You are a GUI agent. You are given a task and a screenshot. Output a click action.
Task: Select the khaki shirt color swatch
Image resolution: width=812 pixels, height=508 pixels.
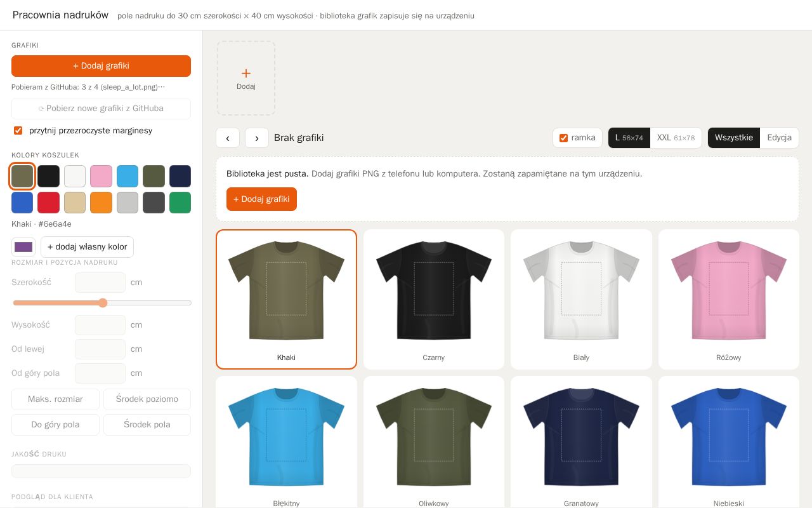click(22, 177)
